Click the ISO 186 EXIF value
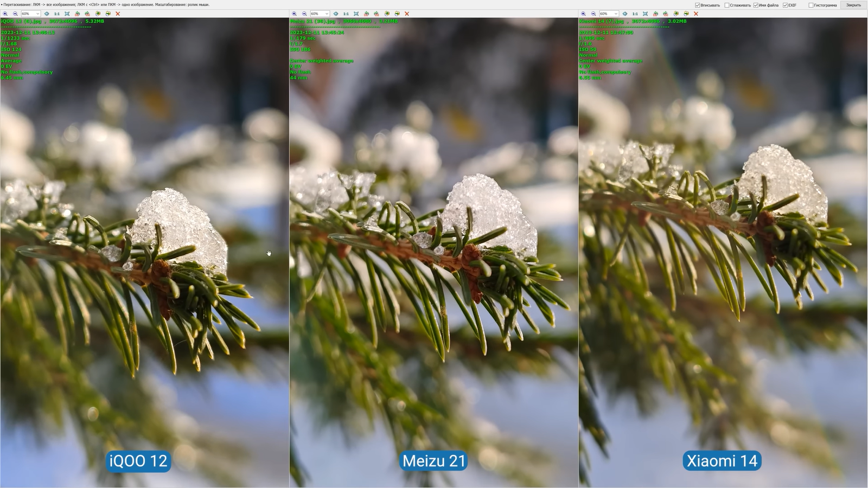This screenshot has width=868, height=488. (x=301, y=49)
